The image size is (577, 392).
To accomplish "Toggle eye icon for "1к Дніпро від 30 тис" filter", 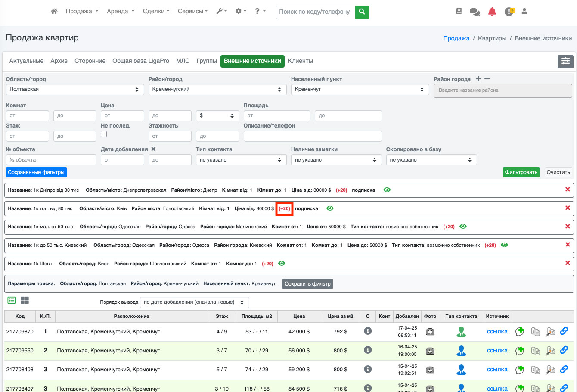I will click(387, 190).
